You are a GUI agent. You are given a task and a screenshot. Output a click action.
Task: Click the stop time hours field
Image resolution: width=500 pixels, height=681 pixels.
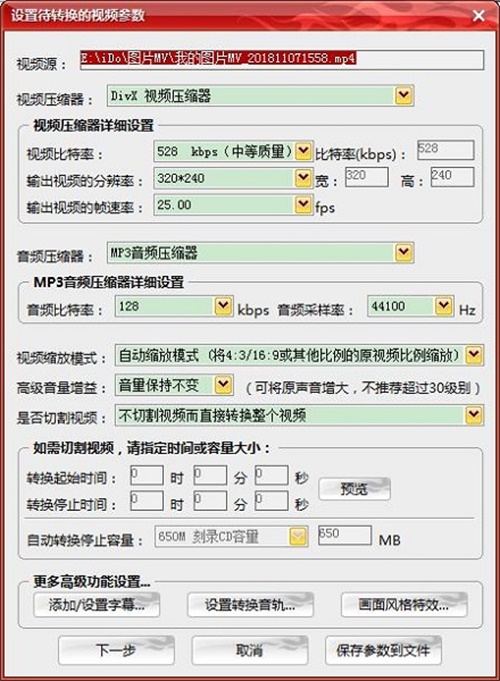(x=147, y=501)
